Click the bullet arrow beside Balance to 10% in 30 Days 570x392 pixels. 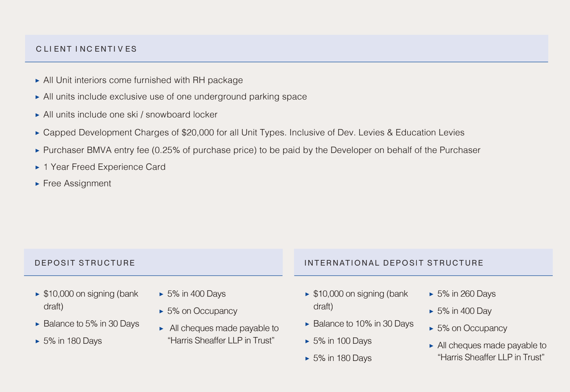307,324
